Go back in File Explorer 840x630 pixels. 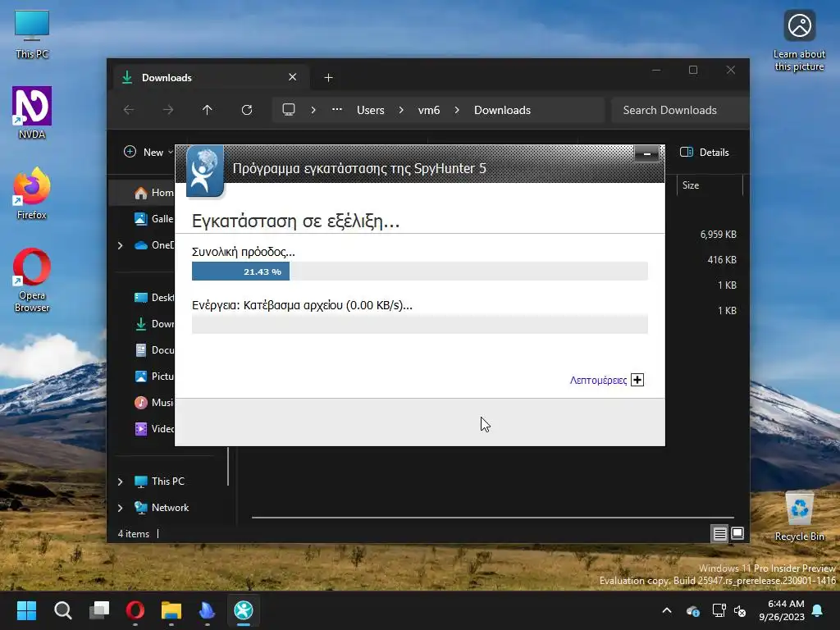pos(129,110)
